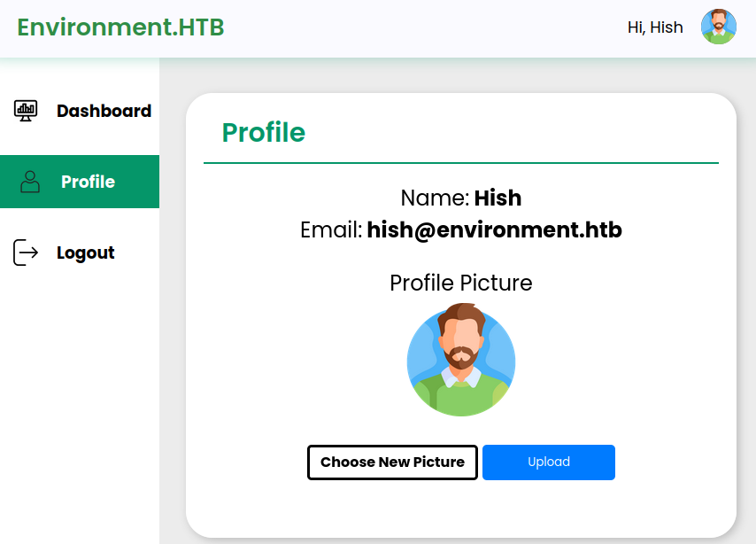
Task: Click the 'Profile Picture' caption text
Action: [x=460, y=283]
